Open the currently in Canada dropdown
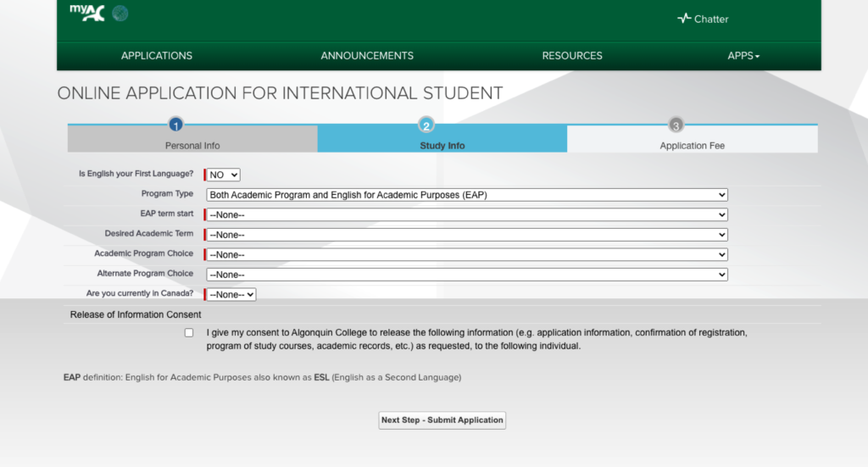 tap(231, 294)
